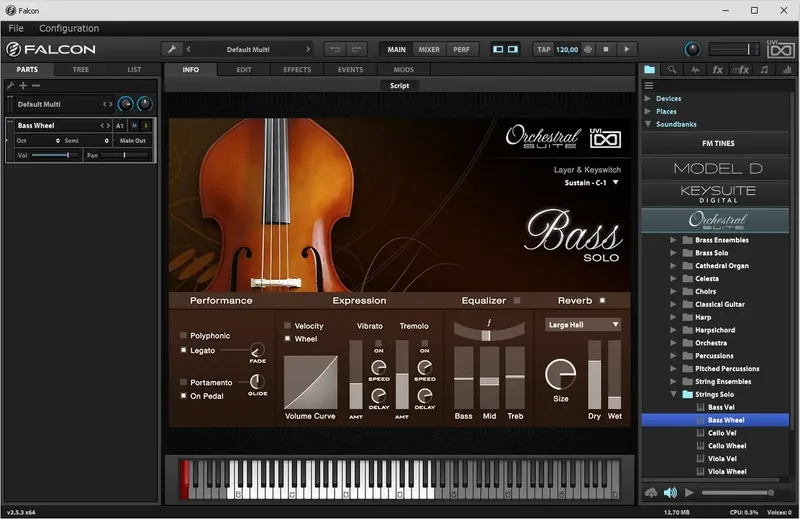Click the TAP tempo button
The image size is (800, 519).
(x=544, y=50)
